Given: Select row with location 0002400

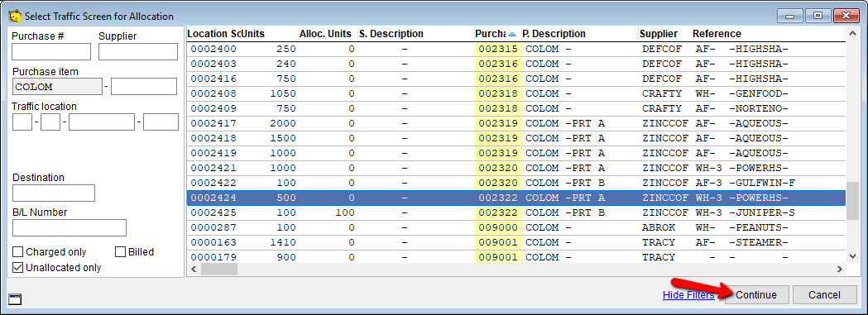Looking at the screenshot, I should pyautogui.click(x=516, y=49).
